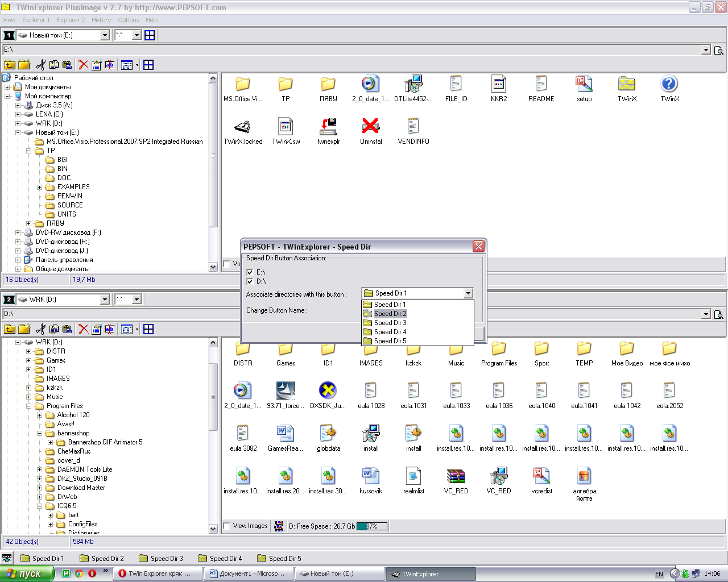Open properties icon in pane 1 toolbar

(x=97, y=65)
